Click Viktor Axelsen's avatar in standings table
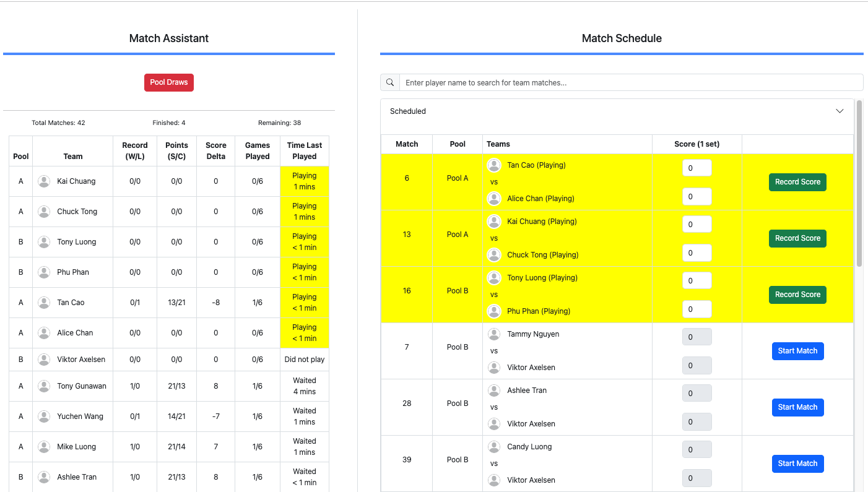 click(x=44, y=360)
